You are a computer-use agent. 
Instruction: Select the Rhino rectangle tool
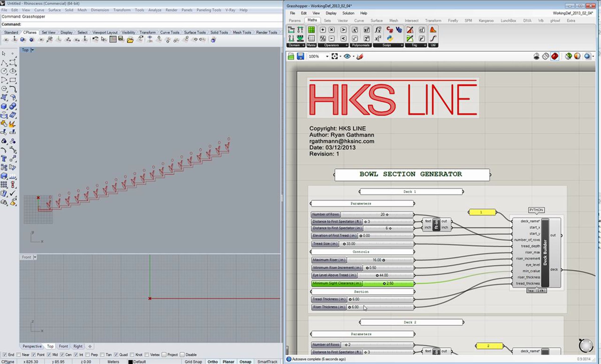click(13, 80)
